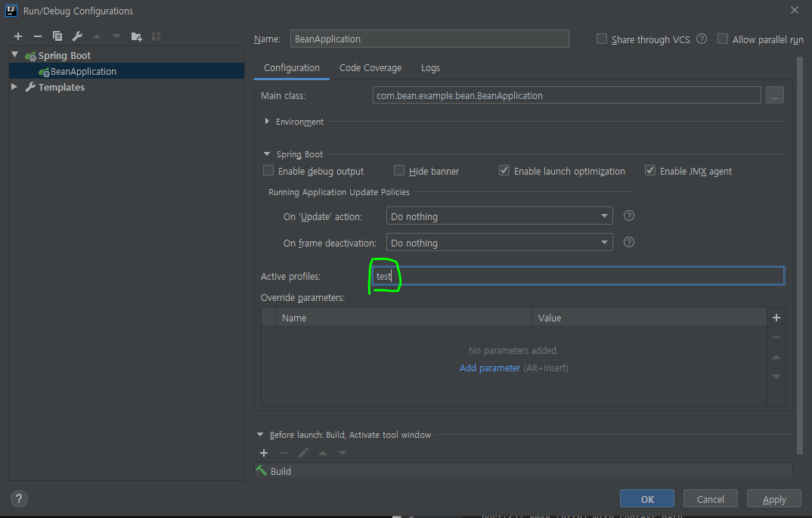Image resolution: width=812 pixels, height=518 pixels.
Task: Click the Apply button
Action: pos(774,499)
